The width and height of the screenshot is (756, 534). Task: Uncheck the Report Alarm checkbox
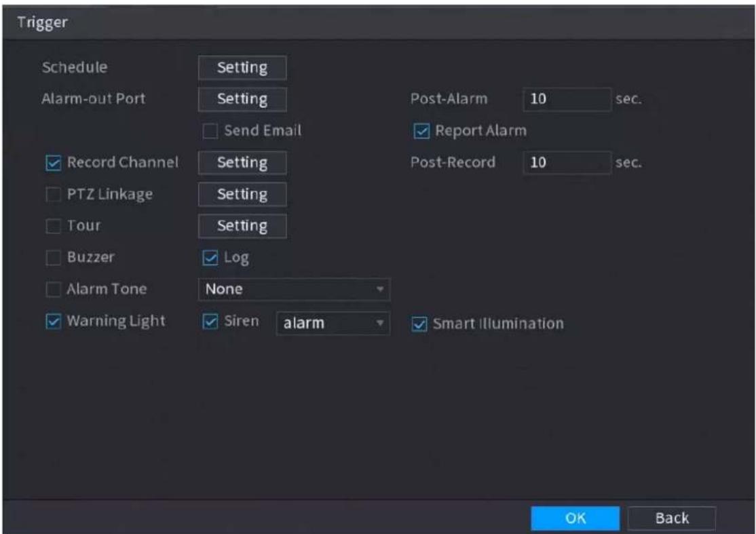[421, 131]
